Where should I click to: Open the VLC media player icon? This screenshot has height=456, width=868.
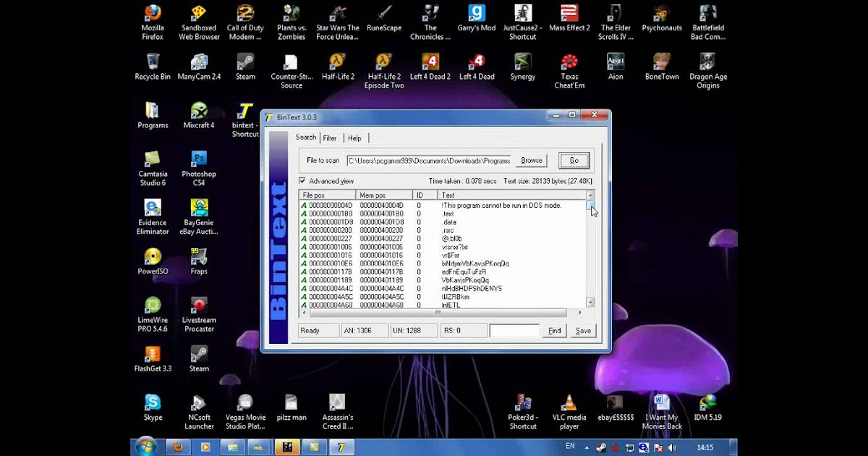pos(569,412)
